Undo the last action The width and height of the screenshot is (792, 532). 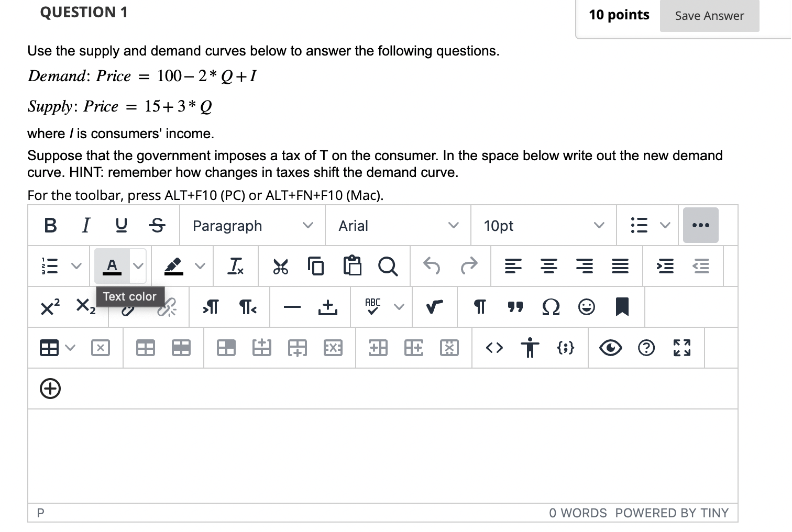click(431, 266)
